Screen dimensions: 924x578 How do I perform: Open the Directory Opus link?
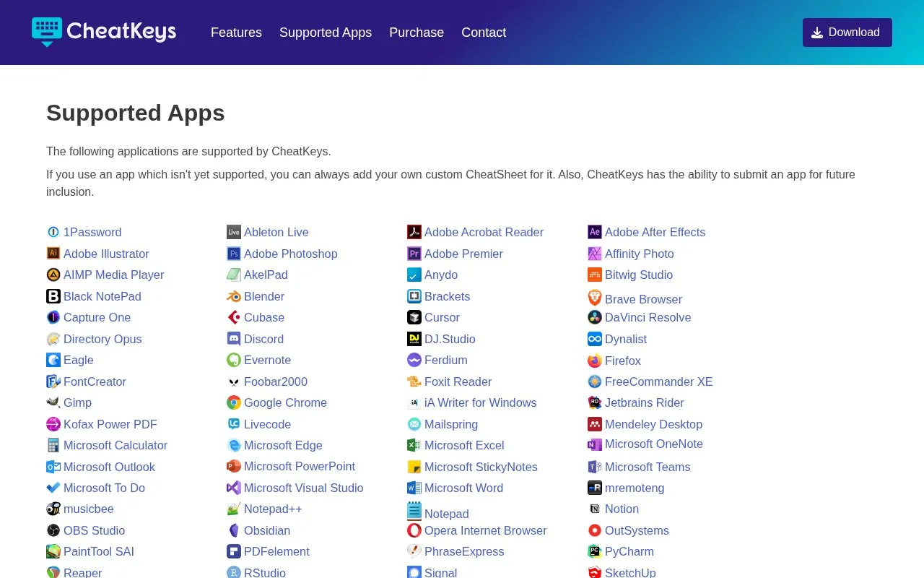[x=103, y=339]
